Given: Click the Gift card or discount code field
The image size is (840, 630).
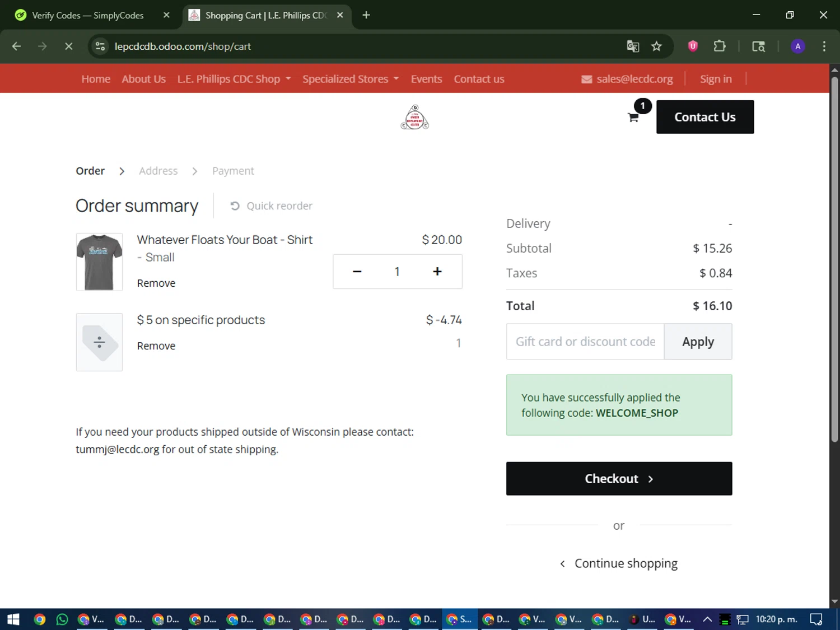Looking at the screenshot, I should (x=585, y=342).
